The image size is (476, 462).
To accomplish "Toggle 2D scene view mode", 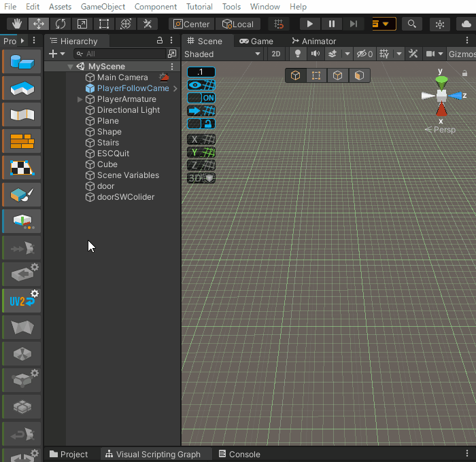I will [x=275, y=54].
